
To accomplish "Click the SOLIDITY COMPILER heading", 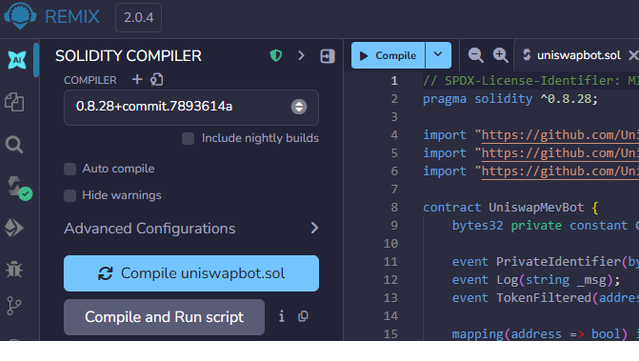I will coord(128,56).
